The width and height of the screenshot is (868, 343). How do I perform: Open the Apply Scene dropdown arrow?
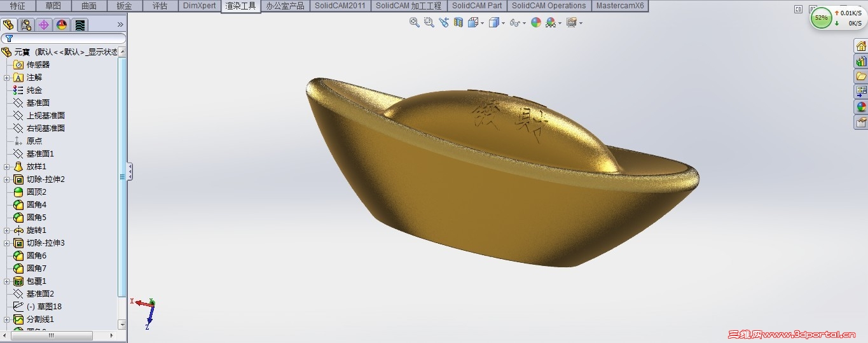pos(560,23)
